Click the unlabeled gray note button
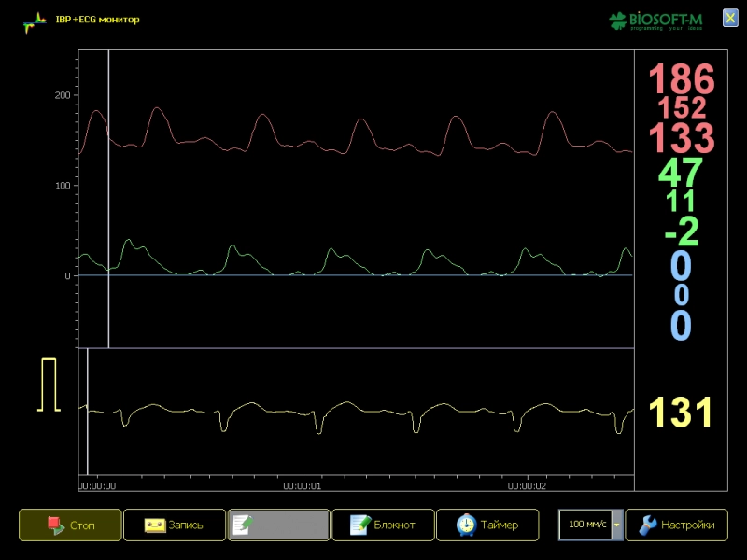 pyautogui.click(x=279, y=525)
